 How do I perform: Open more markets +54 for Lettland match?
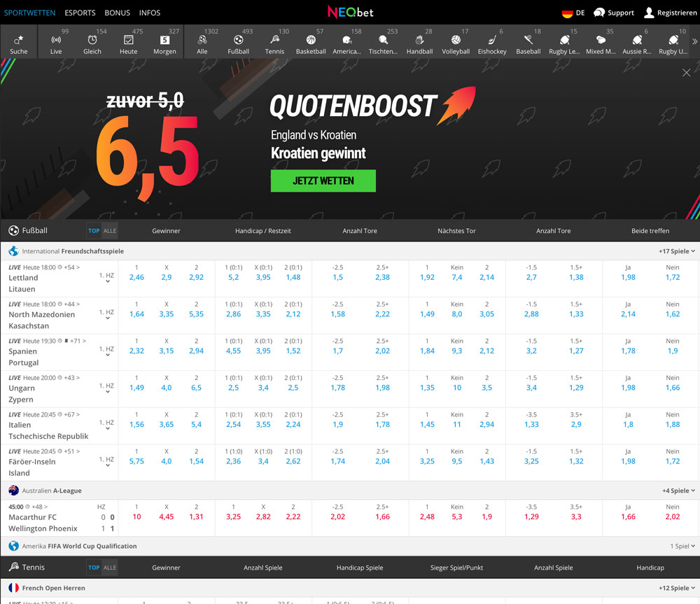coord(72,267)
